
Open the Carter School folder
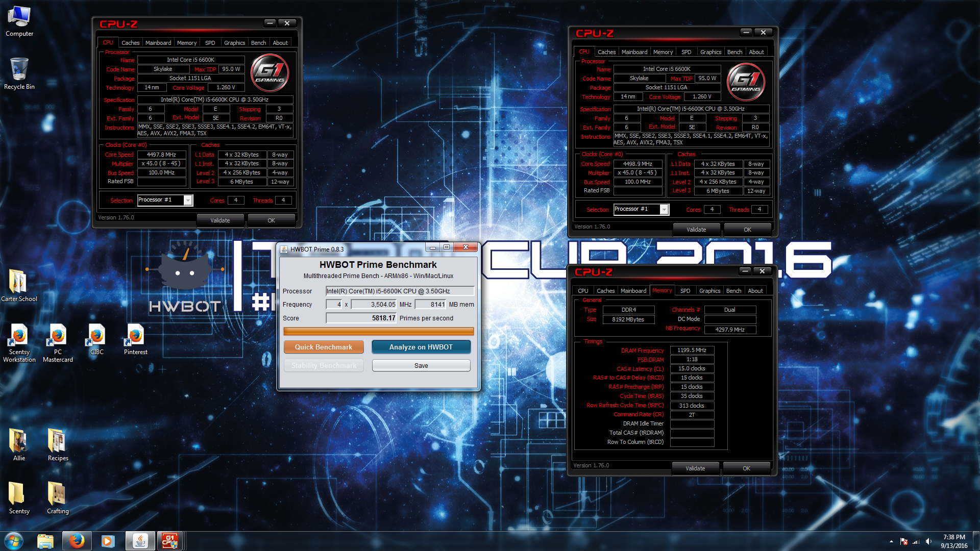coord(19,286)
